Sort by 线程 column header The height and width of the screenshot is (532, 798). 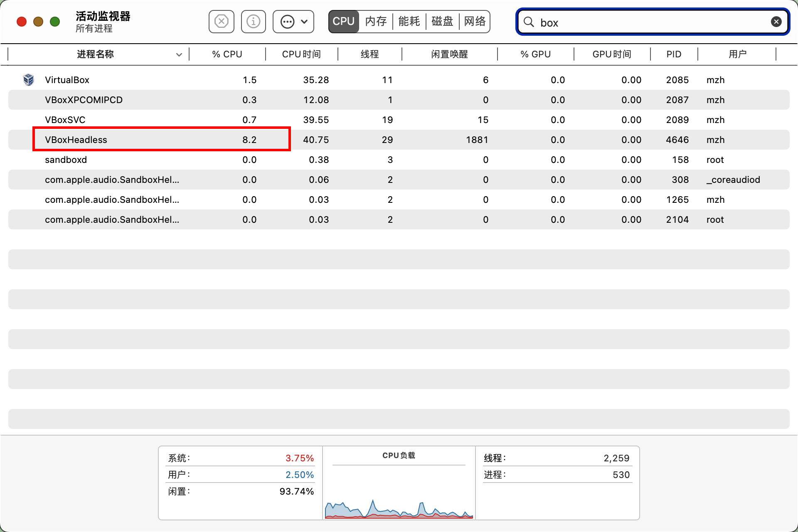[x=369, y=54]
